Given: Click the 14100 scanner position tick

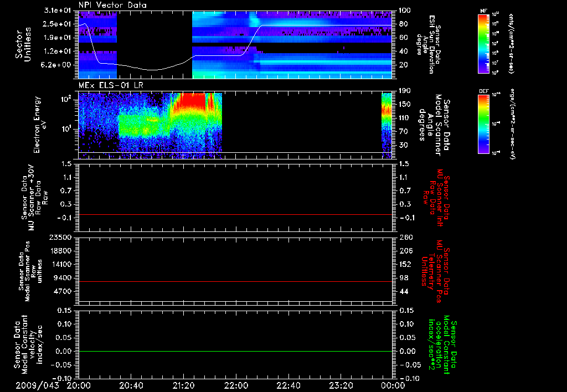Looking at the screenshot, I should point(61,264).
